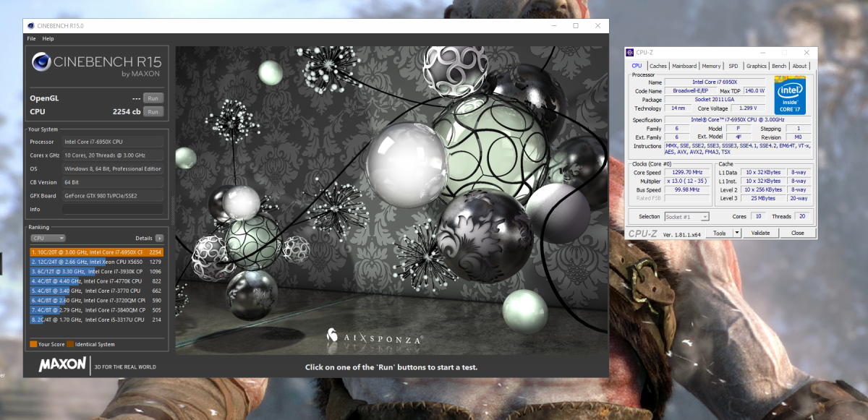
Task: Open the CPU ranking type dropdown
Action: [x=48, y=238]
